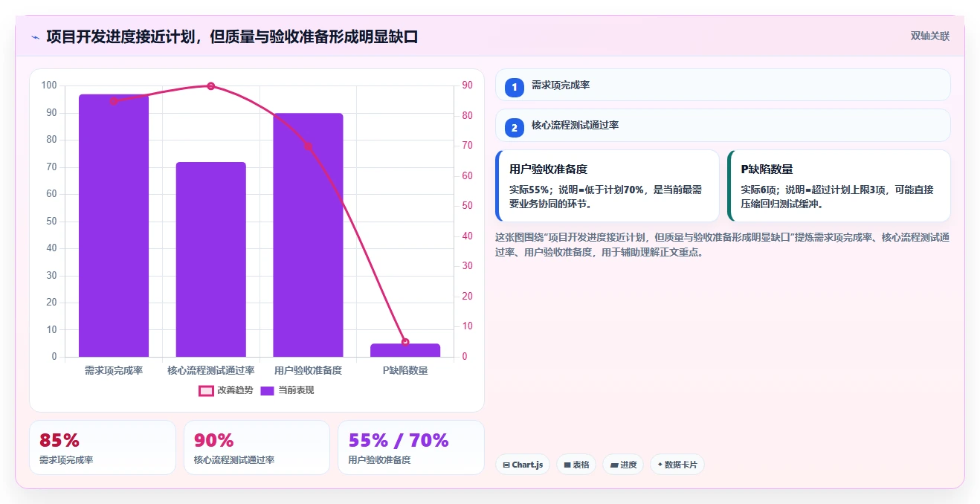
Task: Click the 数据卡片 tag
Action: click(x=677, y=465)
